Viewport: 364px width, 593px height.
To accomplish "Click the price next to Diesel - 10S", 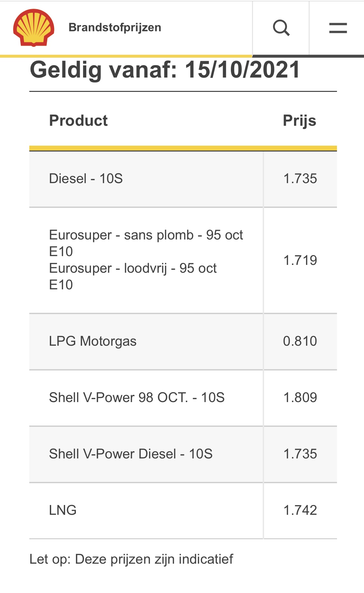I will pos(300,179).
